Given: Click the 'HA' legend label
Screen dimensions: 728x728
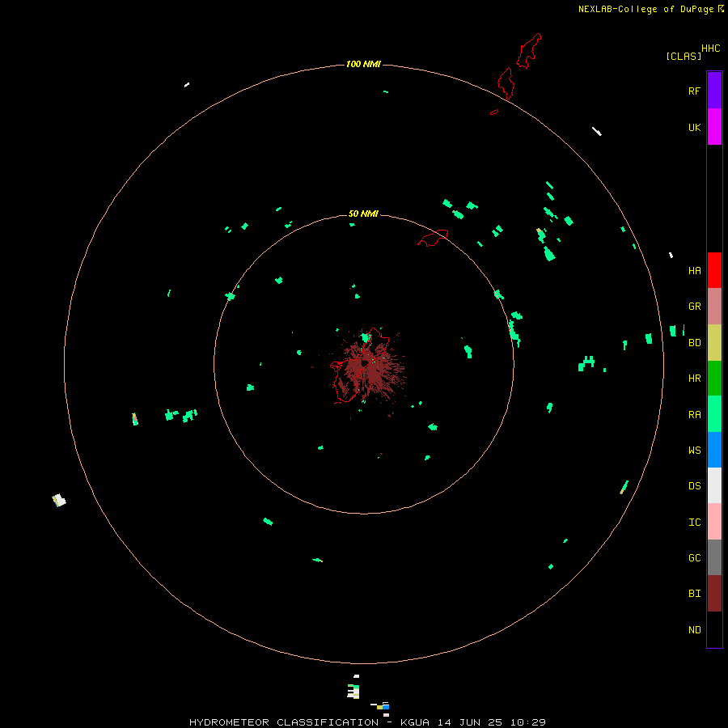Looking at the screenshot, I should 694,271.
